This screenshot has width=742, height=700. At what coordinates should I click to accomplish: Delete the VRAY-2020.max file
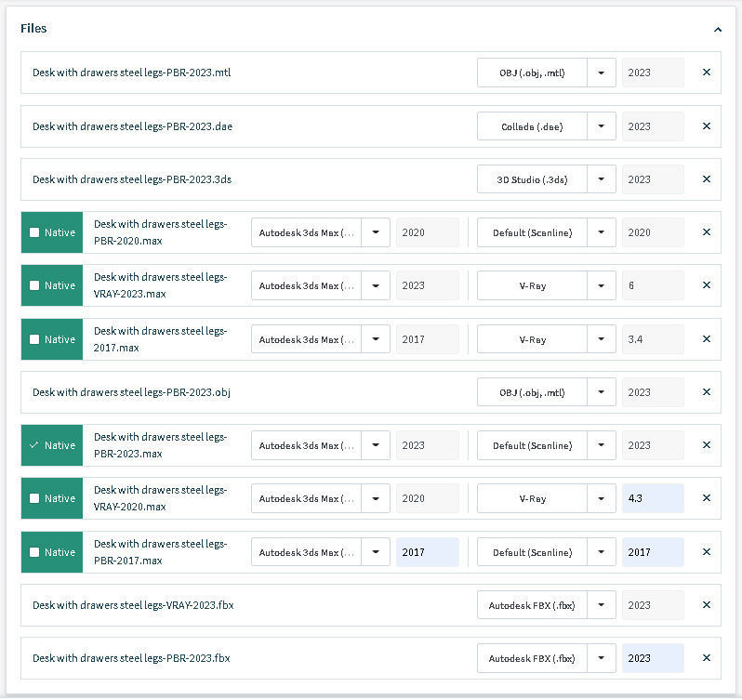[707, 498]
